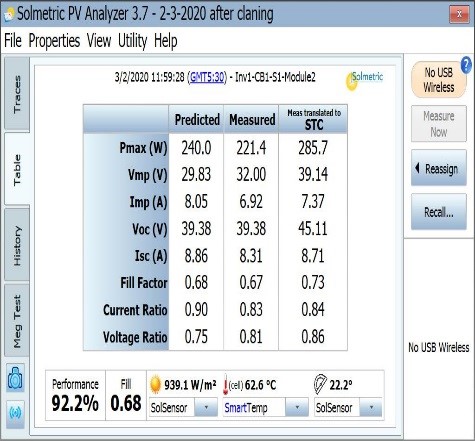Select the Table tab
Screen dimensions: 475x441
17,169
